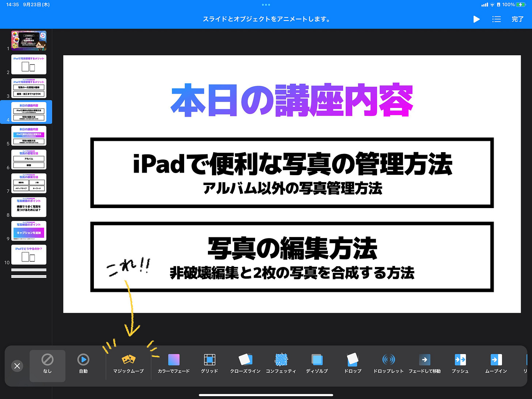Tap the アルバム以外の写真管理方法 subtitle
Viewport: 532px width, 399px height.
coord(293,188)
